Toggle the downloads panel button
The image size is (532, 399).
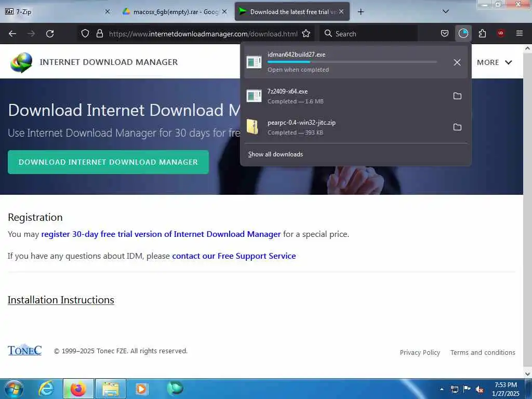pos(463,33)
